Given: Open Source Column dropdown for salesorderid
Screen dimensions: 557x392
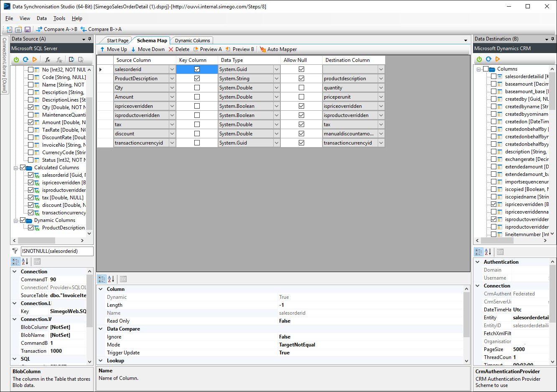Looking at the screenshot, I should [x=172, y=69].
